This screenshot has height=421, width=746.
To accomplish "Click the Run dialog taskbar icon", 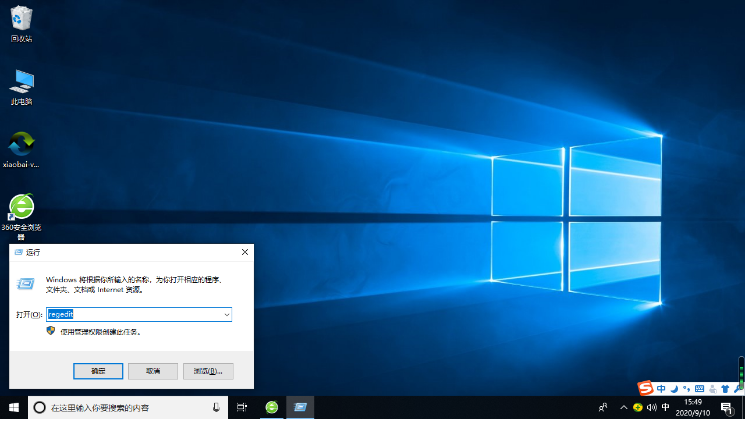I will tap(300, 408).
